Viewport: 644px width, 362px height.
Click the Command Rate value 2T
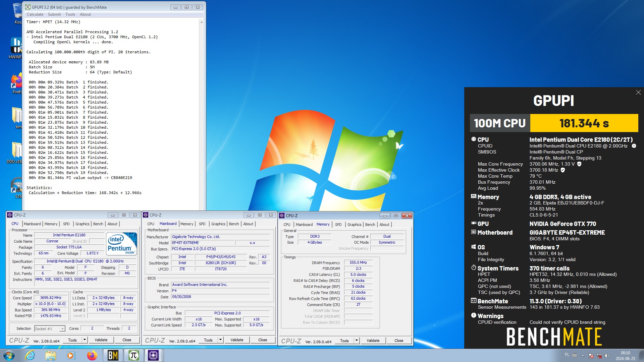tap(358, 304)
